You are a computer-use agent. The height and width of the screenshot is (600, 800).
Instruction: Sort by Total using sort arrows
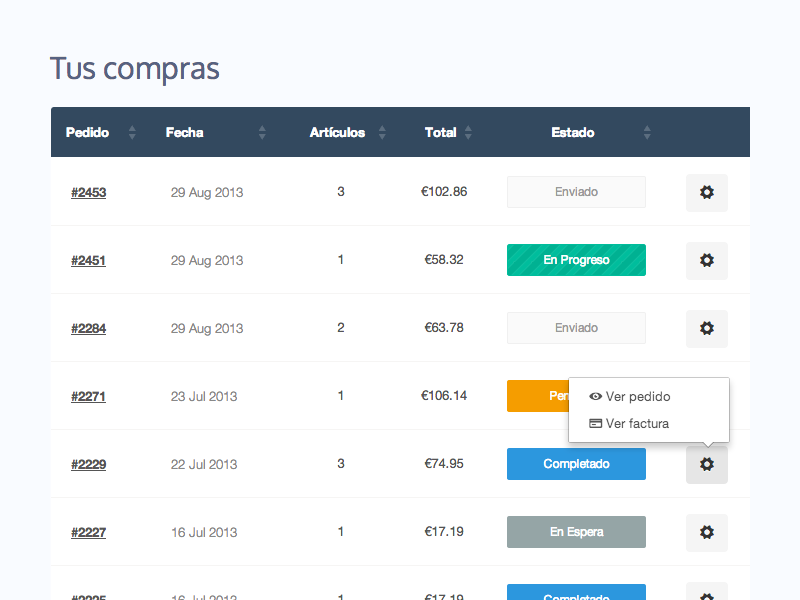point(468,132)
